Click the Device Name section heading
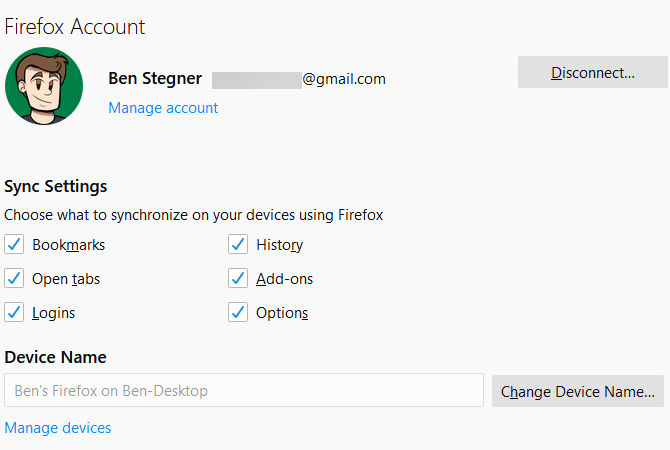Viewport: 670px width, 450px height. pos(55,357)
